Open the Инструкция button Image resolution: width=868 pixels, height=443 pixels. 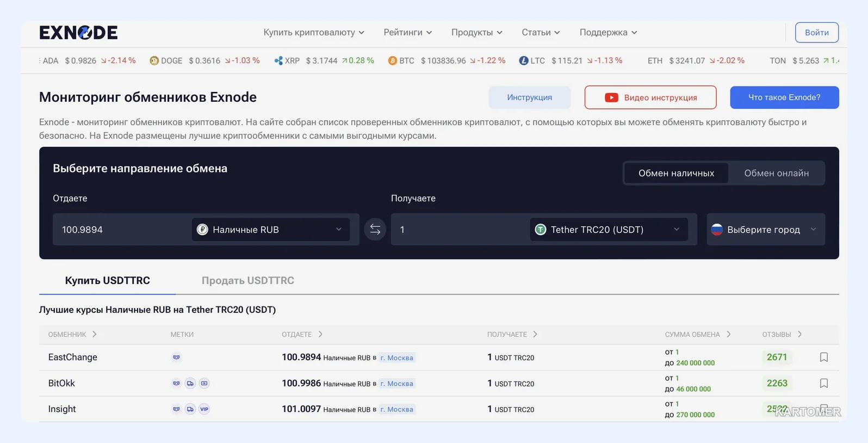(x=529, y=97)
